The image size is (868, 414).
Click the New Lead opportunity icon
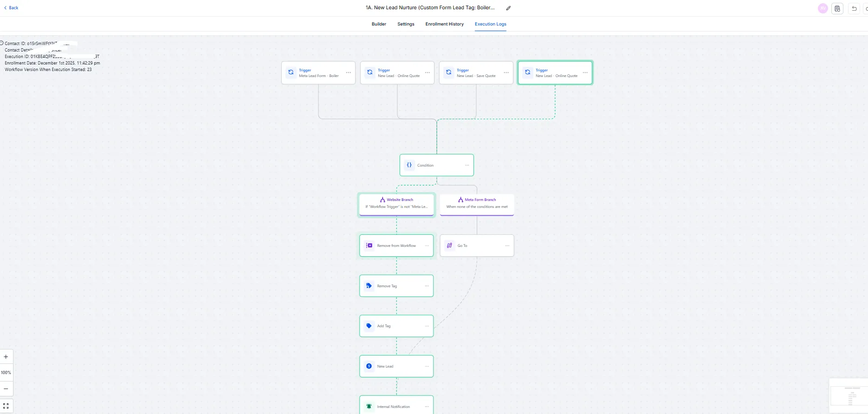pyautogui.click(x=369, y=366)
